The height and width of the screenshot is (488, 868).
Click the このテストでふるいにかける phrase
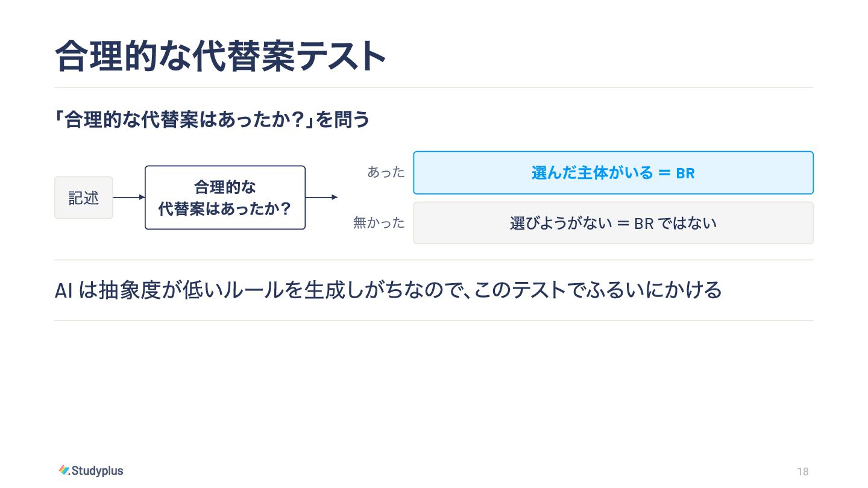[x=598, y=290]
